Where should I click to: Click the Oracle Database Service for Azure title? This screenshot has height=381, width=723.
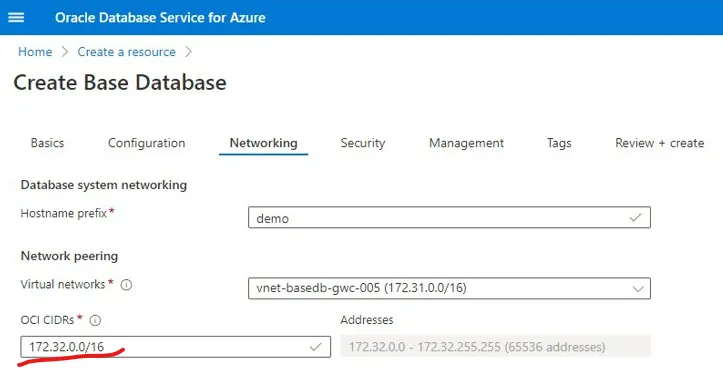[160, 18]
